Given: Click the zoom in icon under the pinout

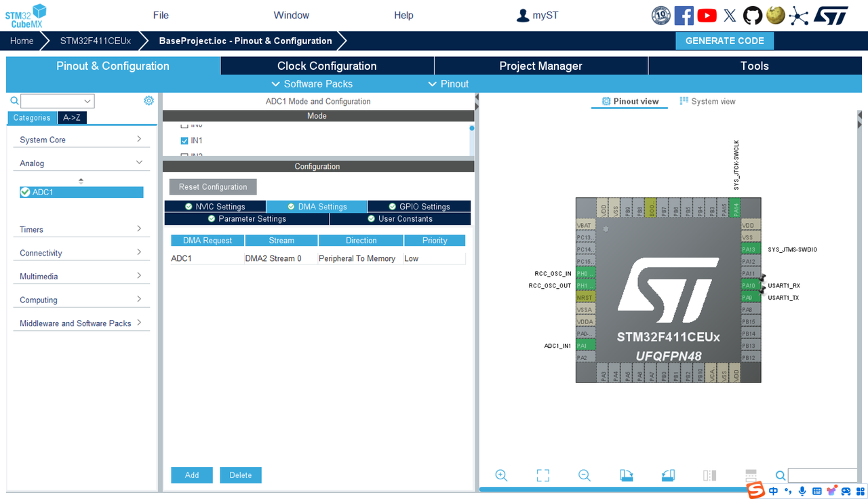Looking at the screenshot, I should [x=501, y=475].
